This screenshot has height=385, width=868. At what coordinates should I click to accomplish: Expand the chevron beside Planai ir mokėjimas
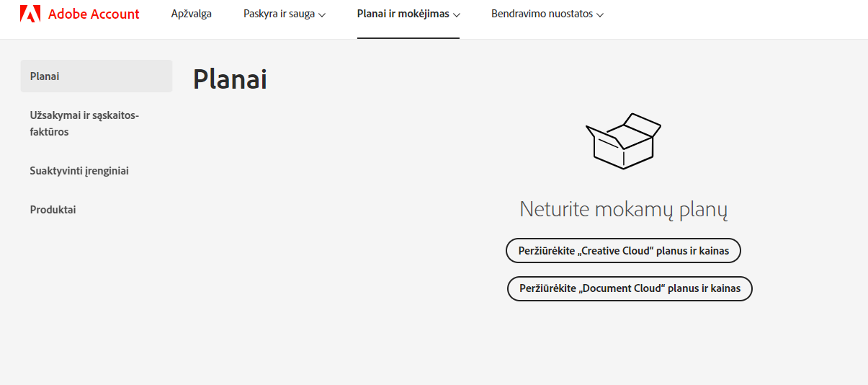(x=456, y=14)
